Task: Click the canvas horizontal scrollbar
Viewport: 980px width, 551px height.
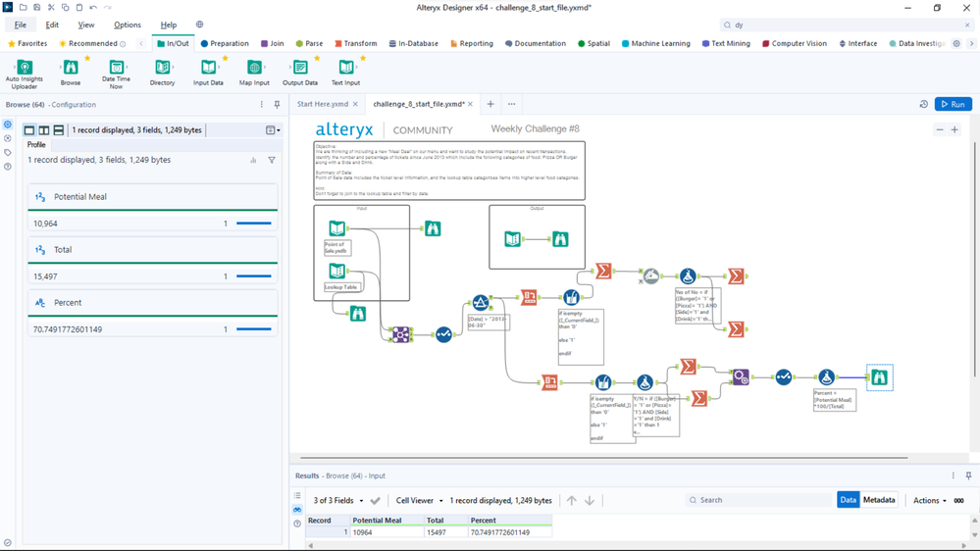Action: [603, 458]
